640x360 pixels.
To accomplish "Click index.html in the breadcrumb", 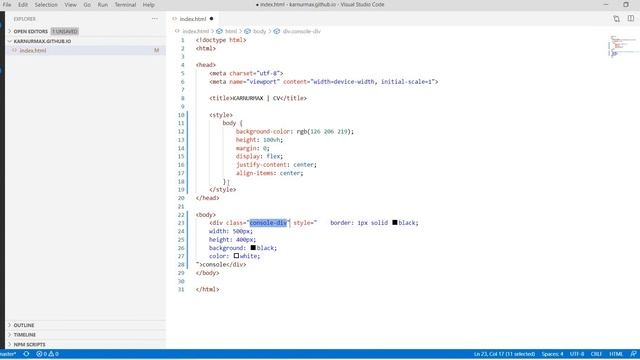I will click(196, 31).
